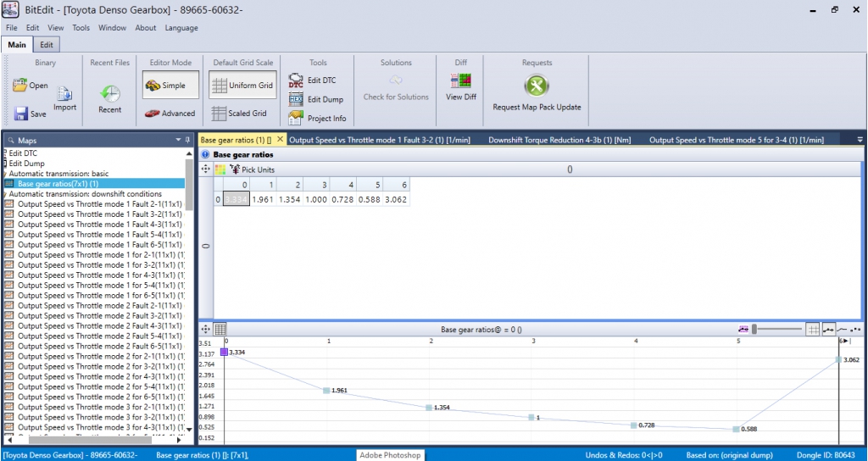Open the File menu
The width and height of the screenshot is (868, 461).
pyautogui.click(x=12, y=28)
